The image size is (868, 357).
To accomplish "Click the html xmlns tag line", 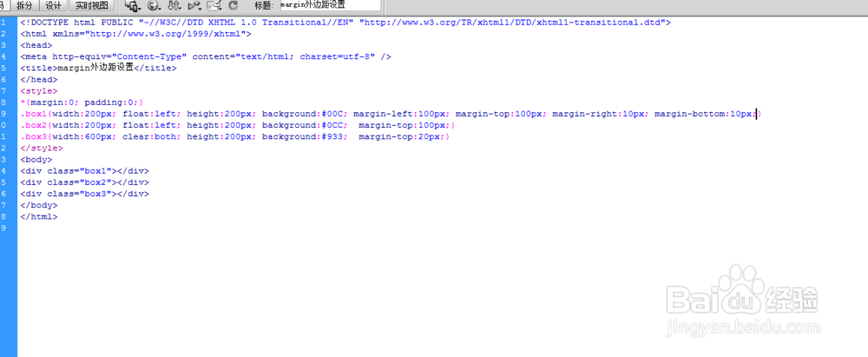I will (135, 34).
